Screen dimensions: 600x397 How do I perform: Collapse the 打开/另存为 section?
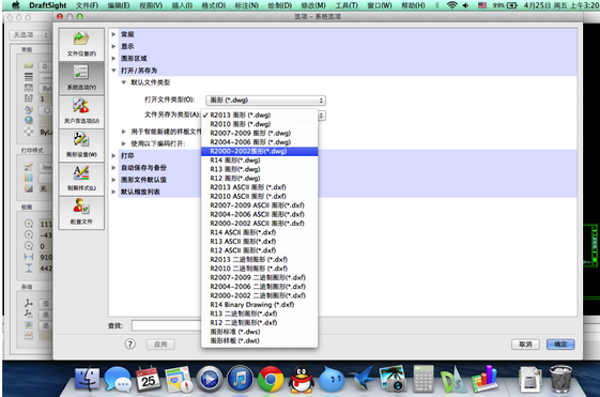tap(114, 70)
